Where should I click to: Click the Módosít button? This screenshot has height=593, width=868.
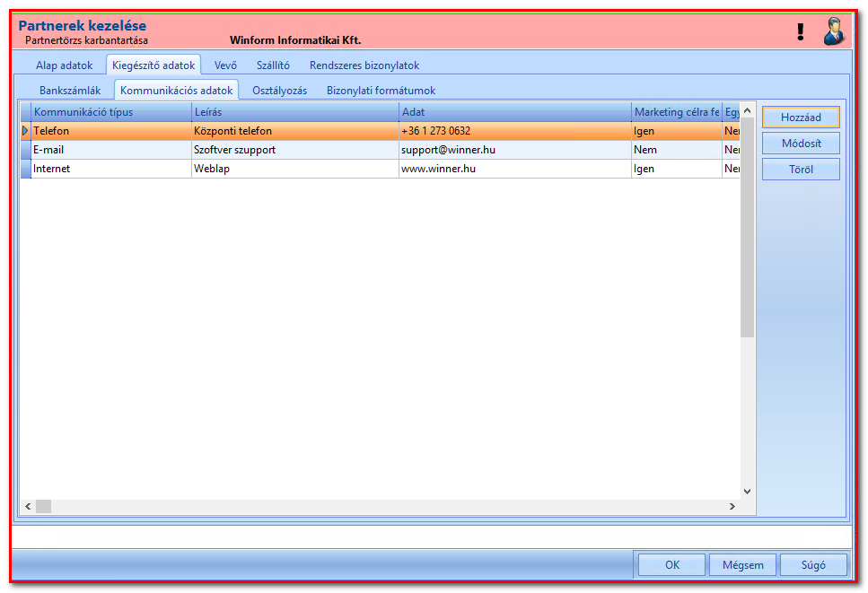801,144
